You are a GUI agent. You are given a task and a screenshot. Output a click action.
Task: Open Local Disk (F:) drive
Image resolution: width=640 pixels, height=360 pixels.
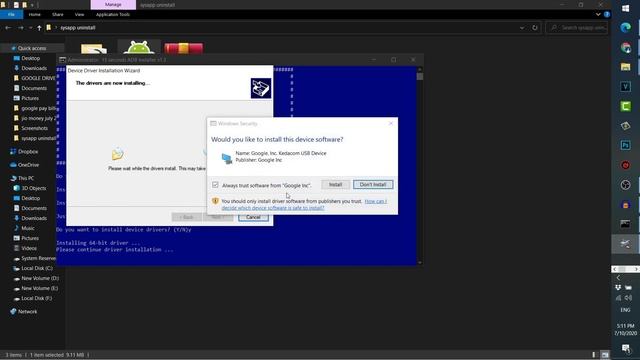(x=36, y=298)
